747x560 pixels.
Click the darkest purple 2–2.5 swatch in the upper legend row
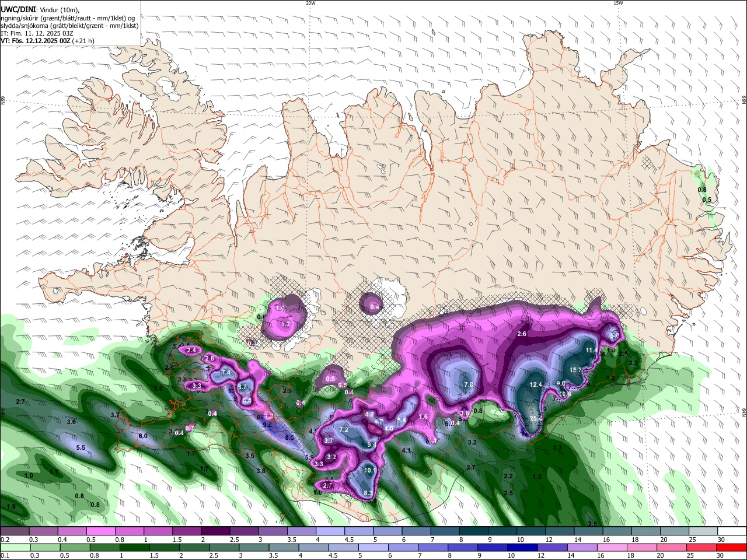click(216, 531)
